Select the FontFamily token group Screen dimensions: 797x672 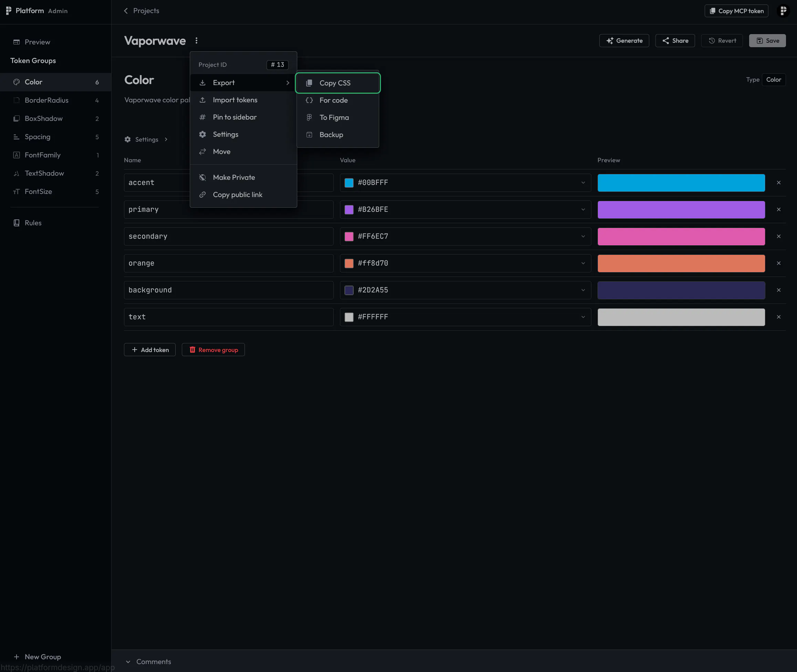pyautogui.click(x=55, y=155)
